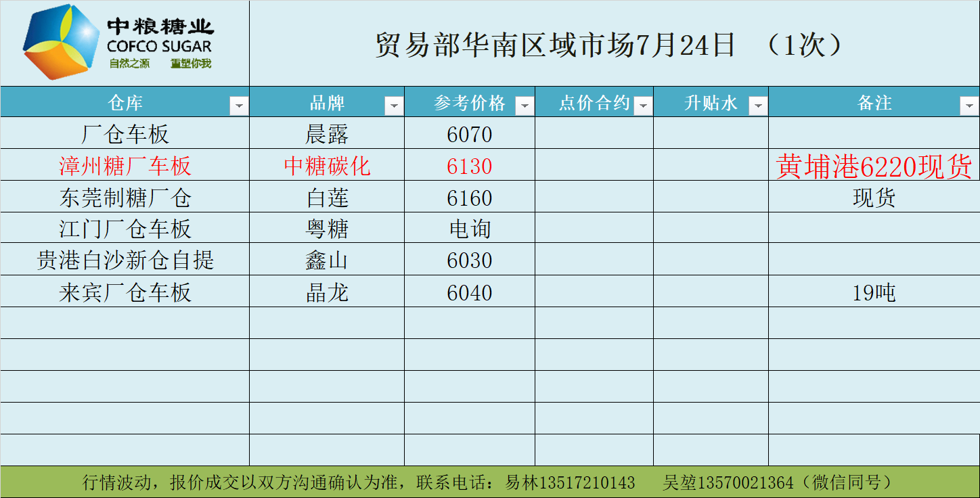
Task: Select the 黄埔港6220现货 remark cell
Action: (x=874, y=166)
